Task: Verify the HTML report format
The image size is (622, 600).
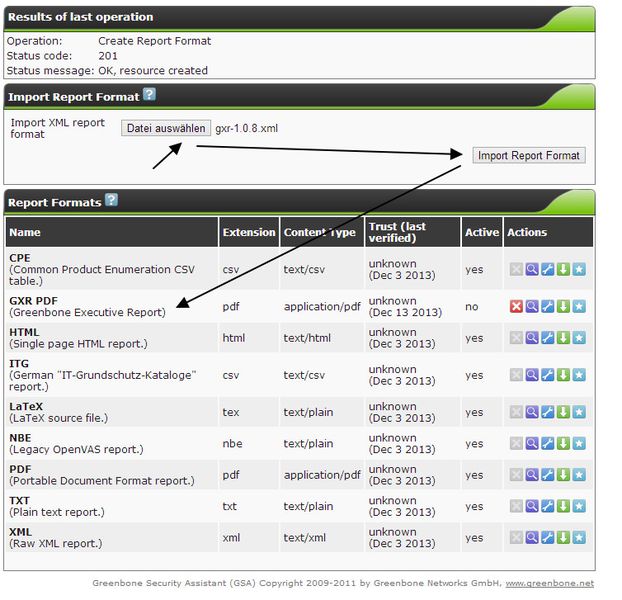Action: click(579, 338)
